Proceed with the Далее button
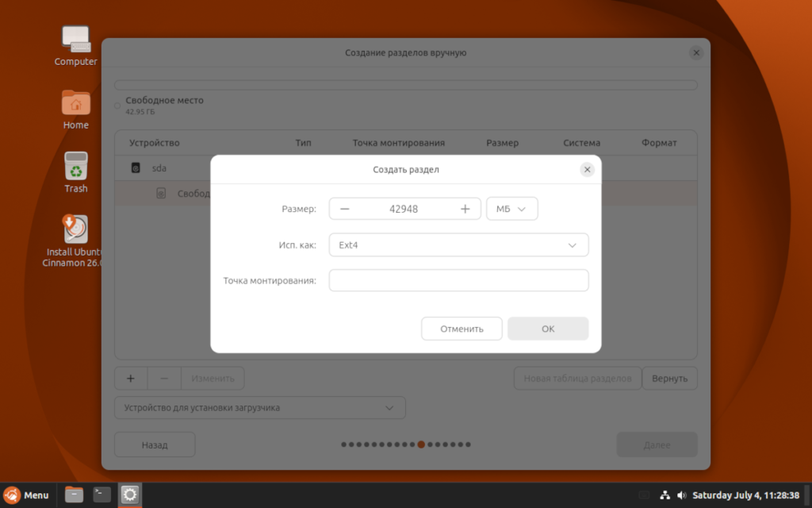This screenshot has height=508, width=812. point(657,444)
